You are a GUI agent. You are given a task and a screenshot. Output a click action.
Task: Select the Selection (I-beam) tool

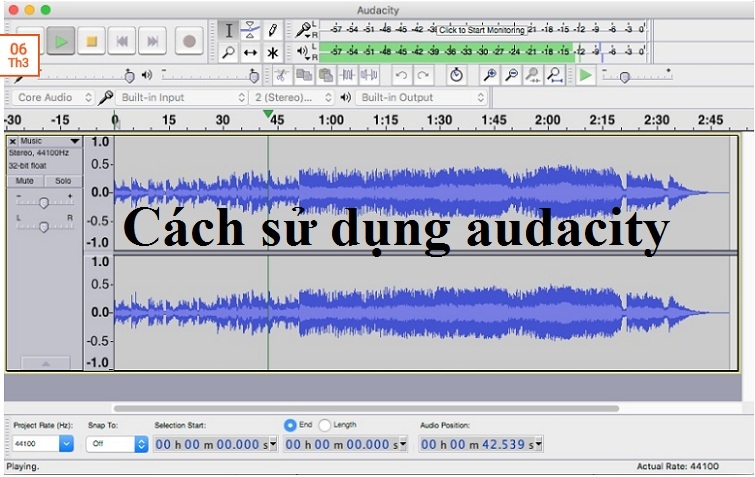[229, 31]
